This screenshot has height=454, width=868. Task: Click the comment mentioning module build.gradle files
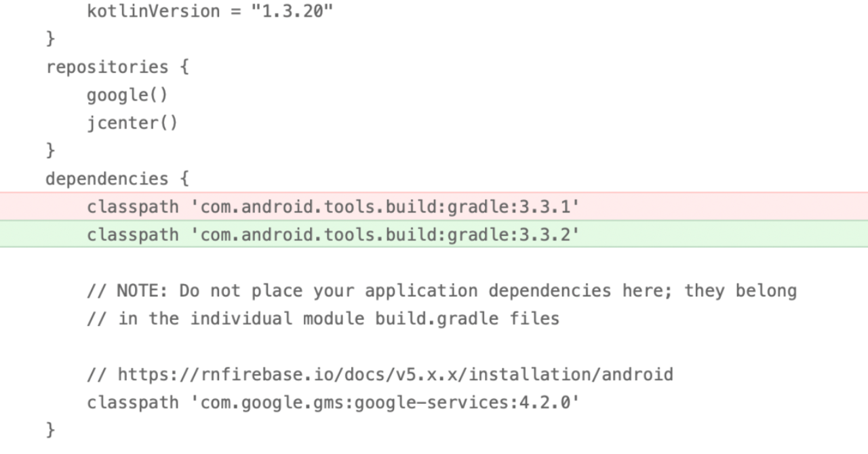point(323,318)
